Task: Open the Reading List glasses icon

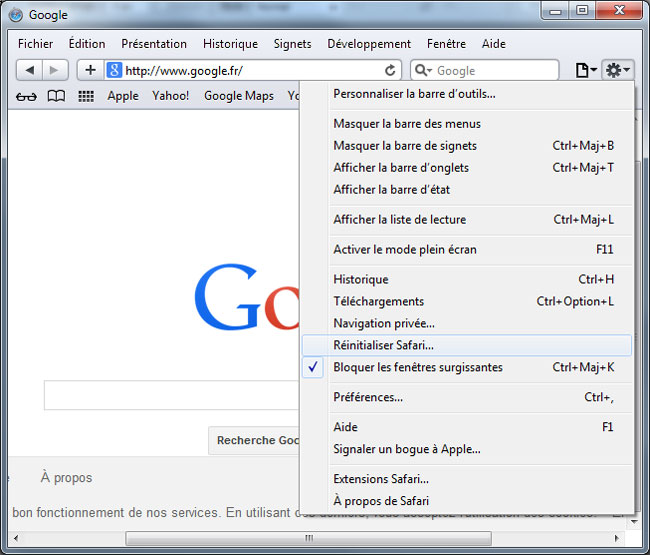Action: [x=26, y=97]
